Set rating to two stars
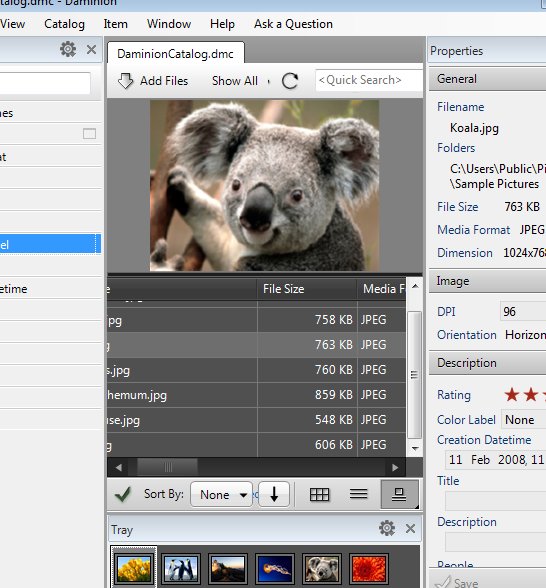This screenshot has width=546, height=588. click(531, 394)
